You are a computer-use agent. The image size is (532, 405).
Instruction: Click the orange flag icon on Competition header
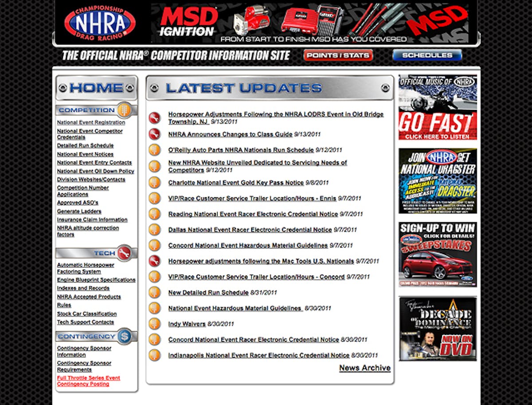tap(125, 110)
